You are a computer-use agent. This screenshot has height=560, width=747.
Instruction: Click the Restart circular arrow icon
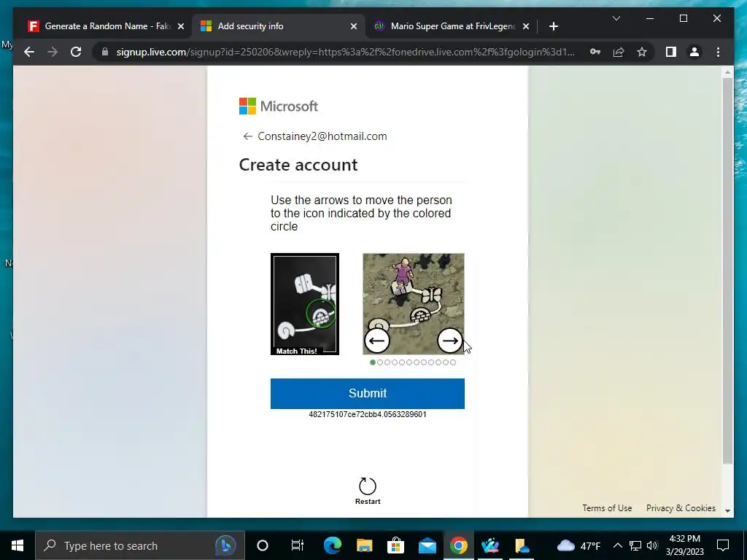368,486
